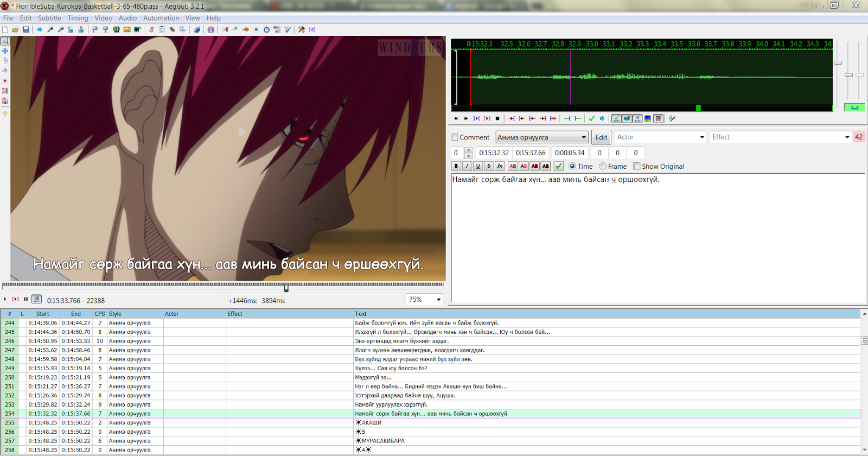Image resolution: width=868 pixels, height=456 pixels.
Task: Apply Strikeout formatting button
Action: click(x=489, y=166)
